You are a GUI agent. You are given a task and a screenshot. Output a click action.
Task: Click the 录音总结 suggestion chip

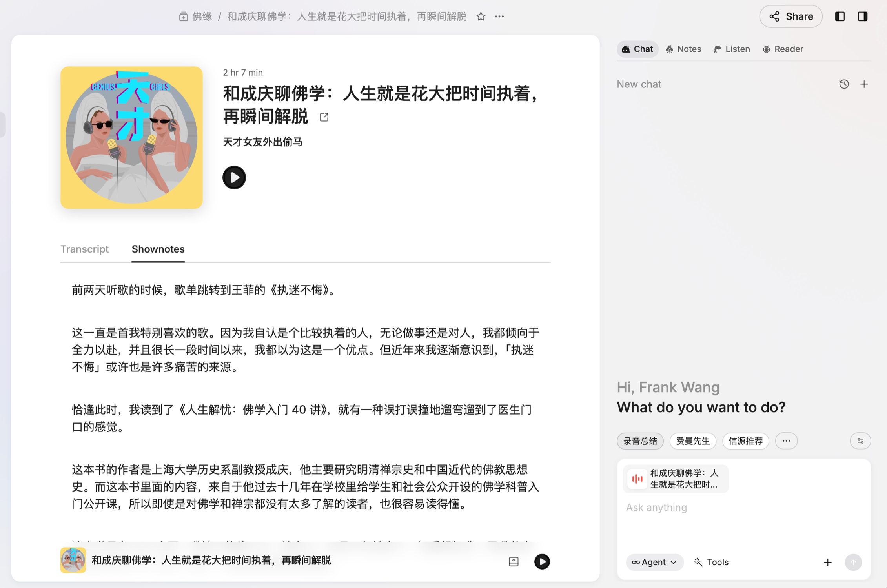point(640,441)
